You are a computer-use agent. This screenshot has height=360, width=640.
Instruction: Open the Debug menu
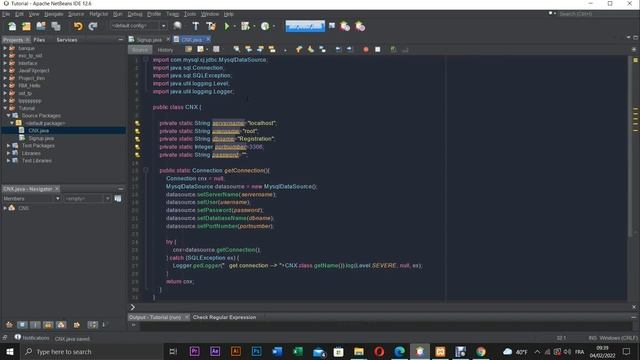tap(135, 14)
